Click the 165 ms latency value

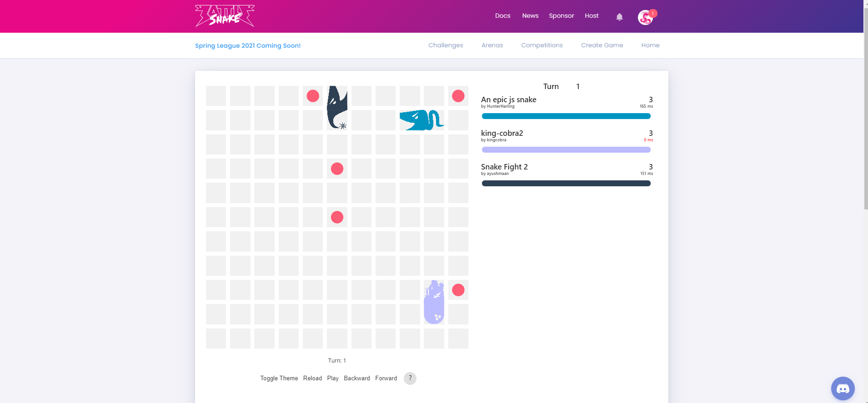click(x=646, y=106)
